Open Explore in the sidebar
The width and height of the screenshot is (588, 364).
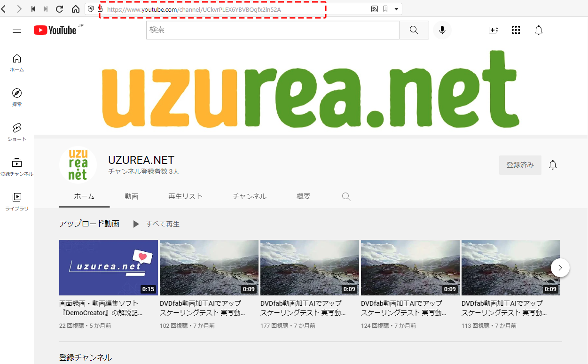tap(17, 98)
